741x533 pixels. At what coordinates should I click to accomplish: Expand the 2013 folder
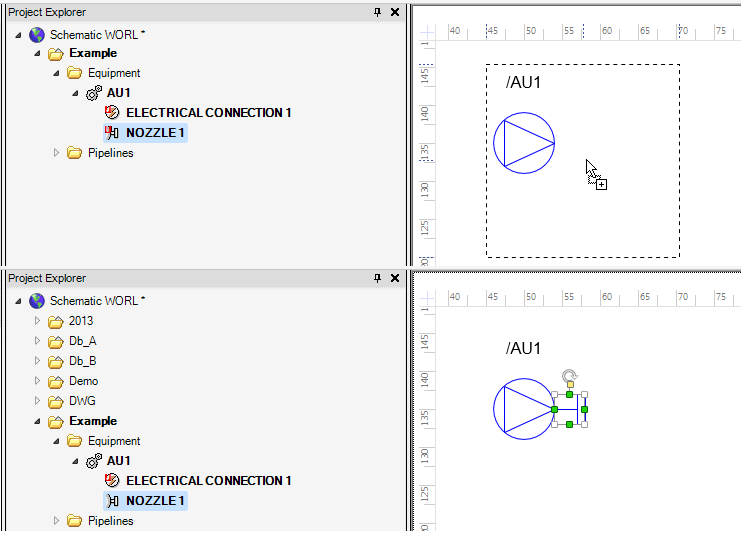37,321
